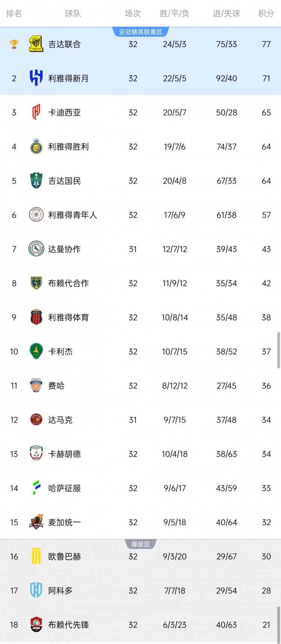Click the 费哈 club logo
Screen dimensions: 281x644
(x=36, y=386)
